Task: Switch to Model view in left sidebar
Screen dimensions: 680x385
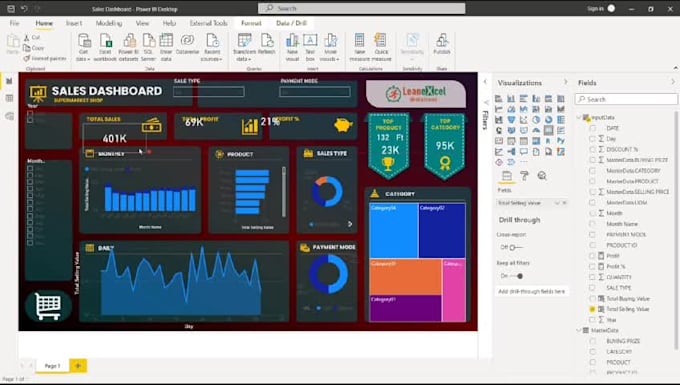Action: click(x=9, y=116)
